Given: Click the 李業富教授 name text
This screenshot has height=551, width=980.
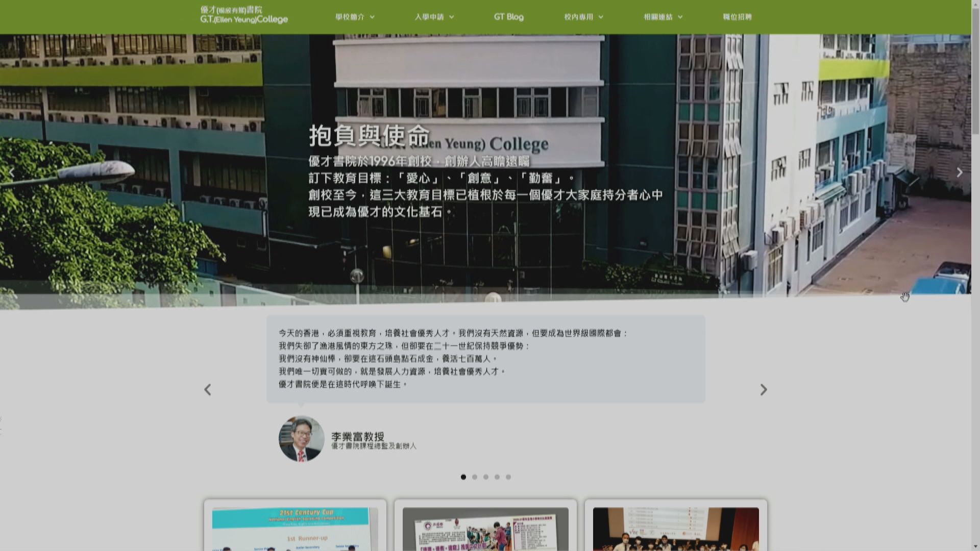Looking at the screenshot, I should pyautogui.click(x=358, y=436).
